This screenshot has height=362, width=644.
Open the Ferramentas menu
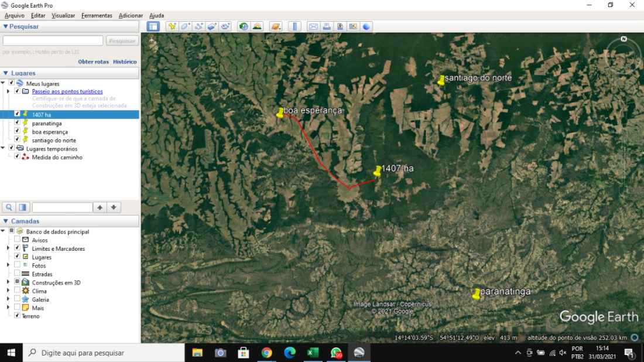97,16
